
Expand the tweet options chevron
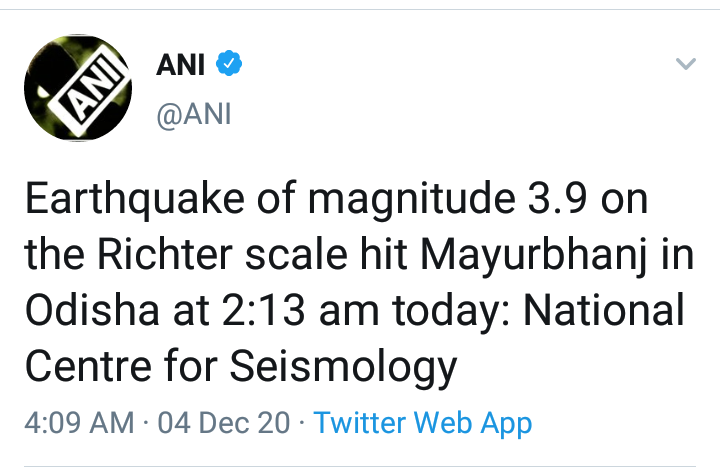pos(685,65)
